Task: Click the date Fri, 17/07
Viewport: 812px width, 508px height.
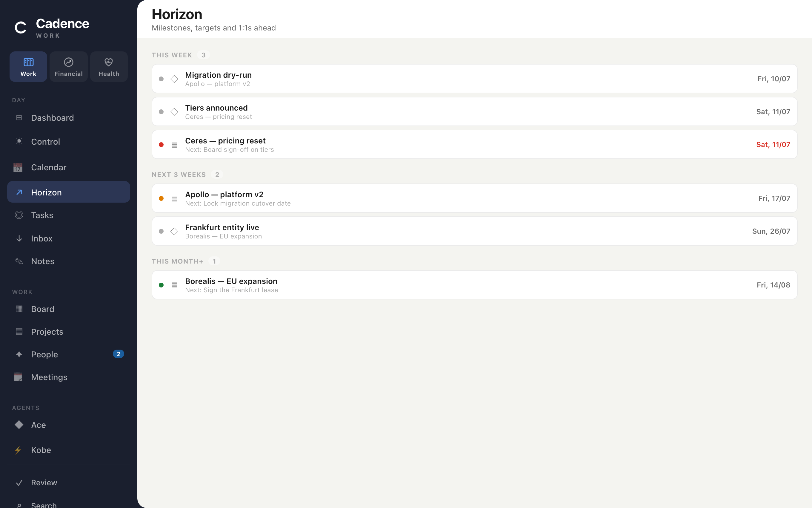Action: click(774, 198)
